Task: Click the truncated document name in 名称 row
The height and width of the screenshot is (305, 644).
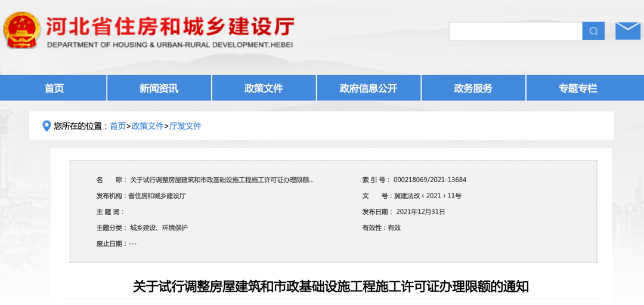Action: click(x=221, y=180)
